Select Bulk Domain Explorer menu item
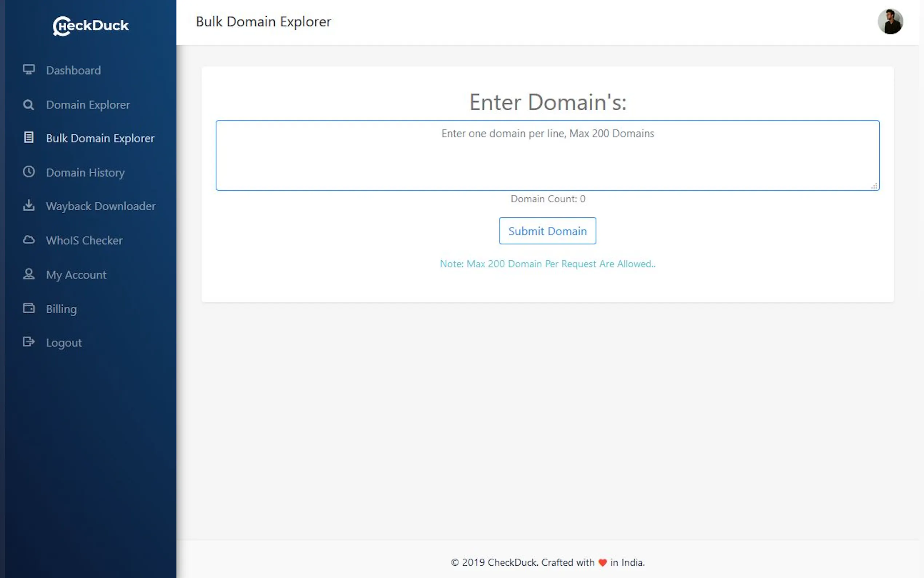Image resolution: width=924 pixels, height=578 pixels. tap(100, 138)
